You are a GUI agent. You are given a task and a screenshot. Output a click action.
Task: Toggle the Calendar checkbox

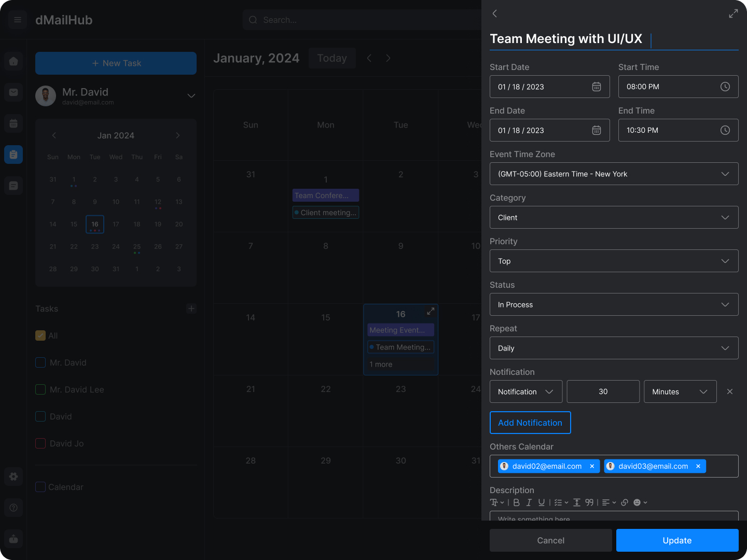[x=40, y=487]
